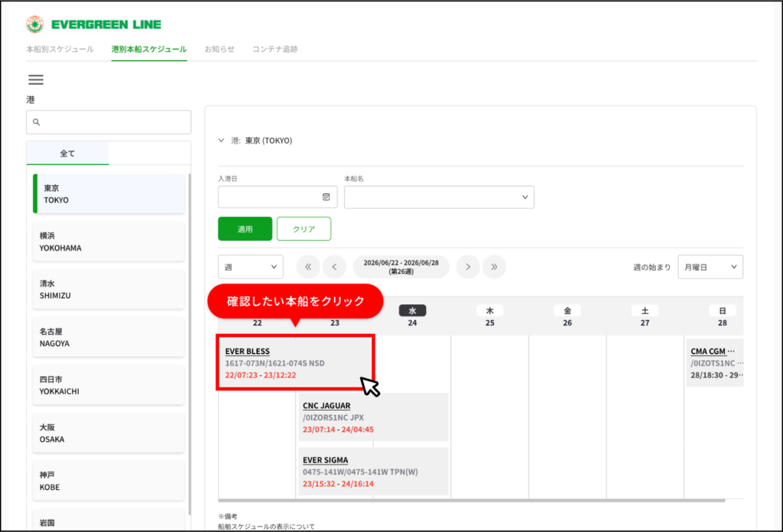Open the 本船名 vessel name dropdown
The image size is (783, 532).
pos(439,197)
